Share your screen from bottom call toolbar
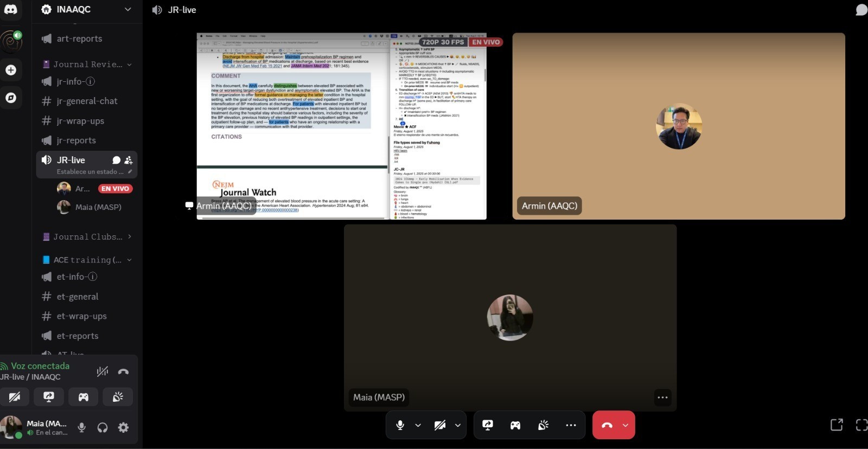The height and width of the screenshot is (449, 868). tap(487, 425)
